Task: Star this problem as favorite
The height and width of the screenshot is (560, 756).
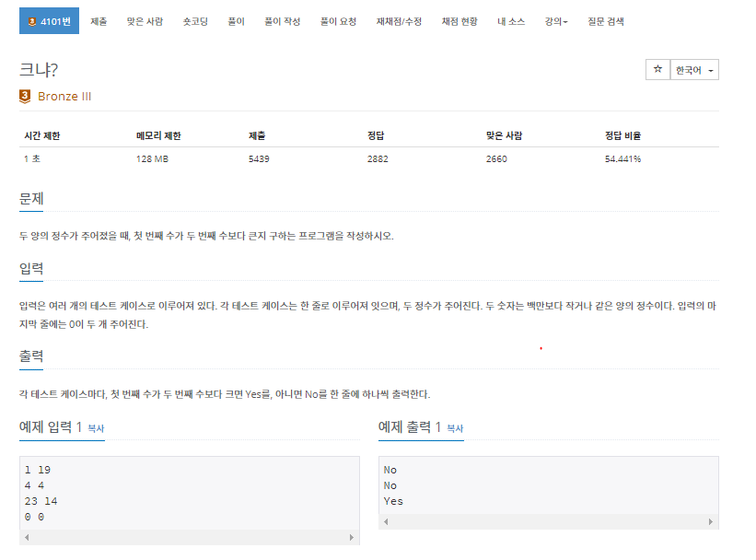Action: (x=657, y=69)
